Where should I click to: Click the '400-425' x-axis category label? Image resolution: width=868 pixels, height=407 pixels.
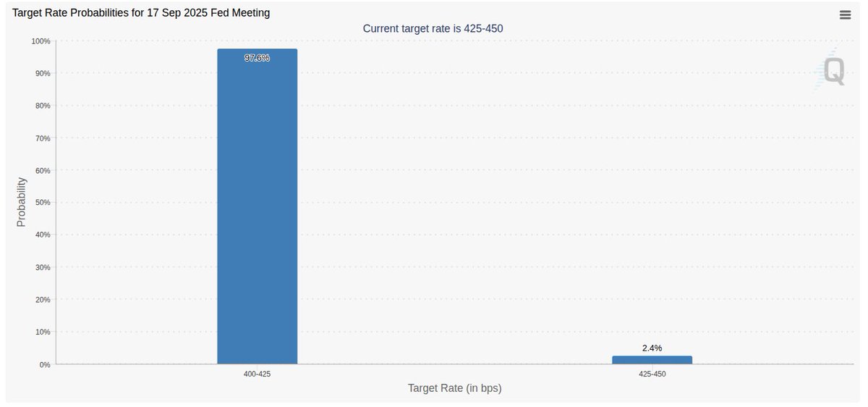coord(258,374)
